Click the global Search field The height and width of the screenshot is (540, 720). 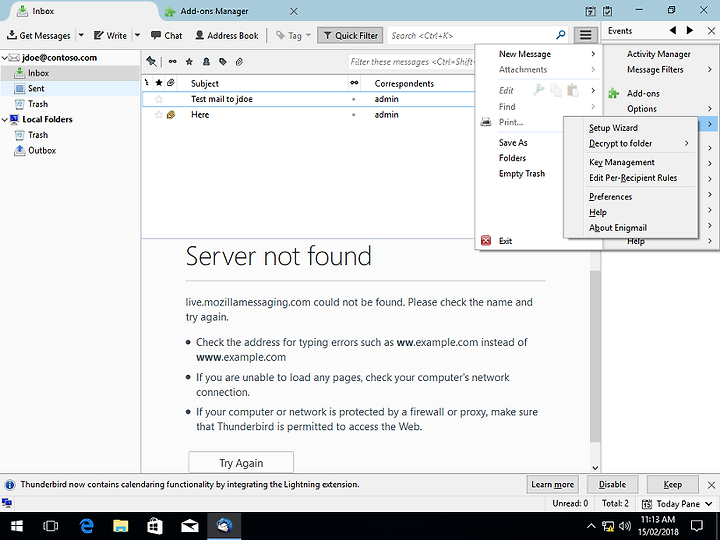(478, 35)
